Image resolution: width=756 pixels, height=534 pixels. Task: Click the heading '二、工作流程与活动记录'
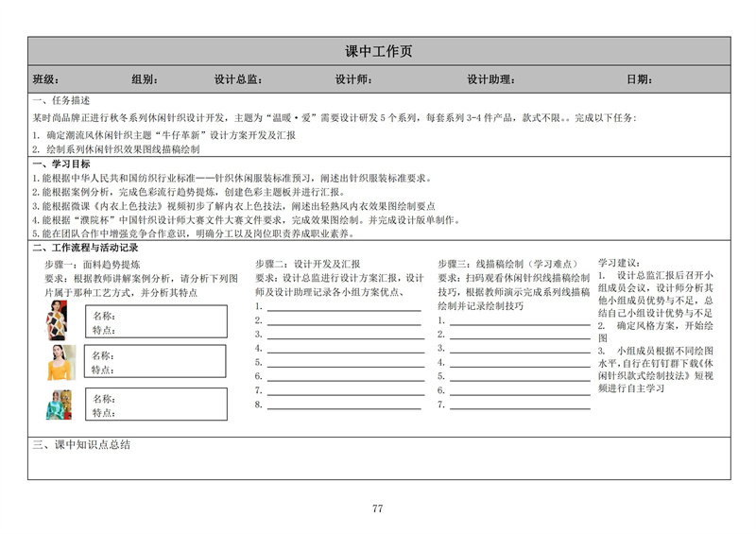coord(85,248)
